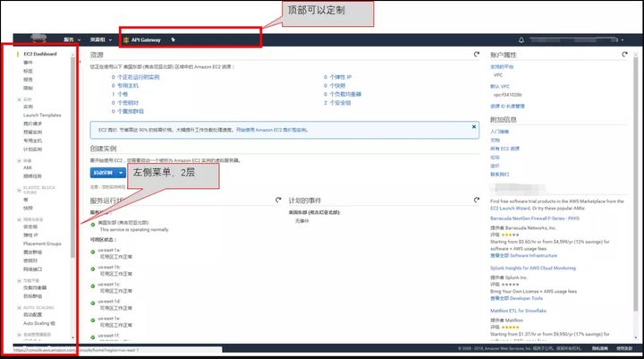Open Launch Templates in the sidebar
The height and width of the screenshot is (359, 644).
42,115
